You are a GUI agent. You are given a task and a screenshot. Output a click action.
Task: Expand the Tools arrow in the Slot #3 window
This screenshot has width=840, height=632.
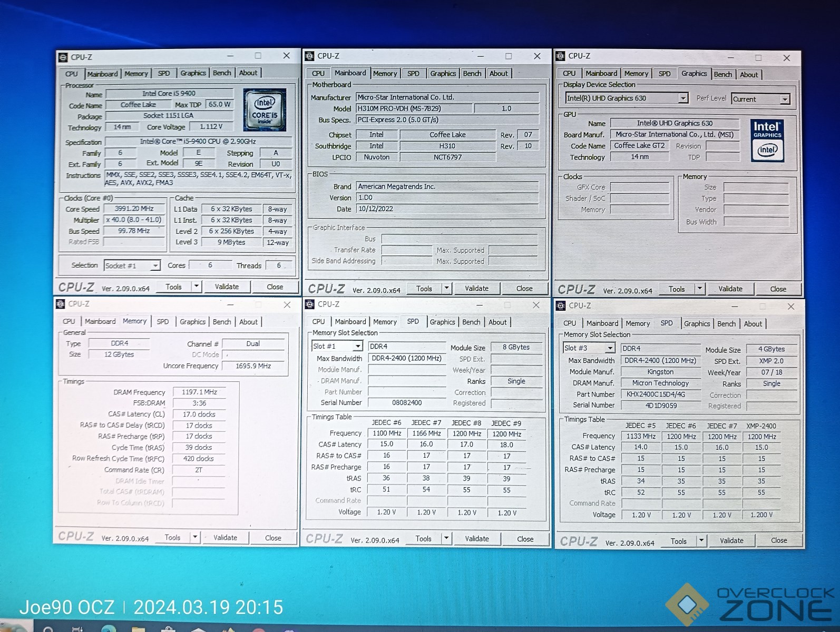pos(701,540)
